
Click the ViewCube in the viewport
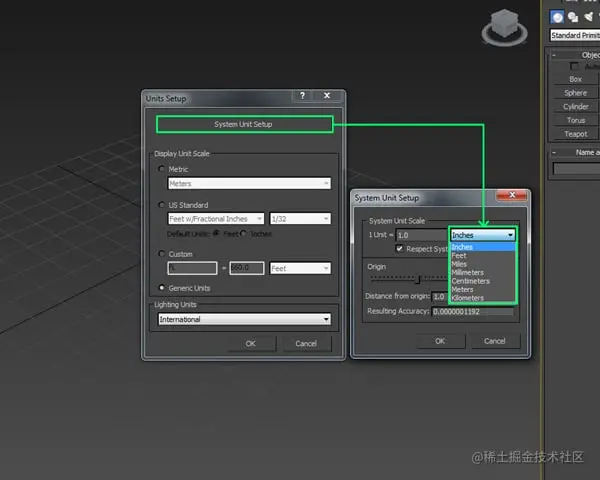coord(504,27)
